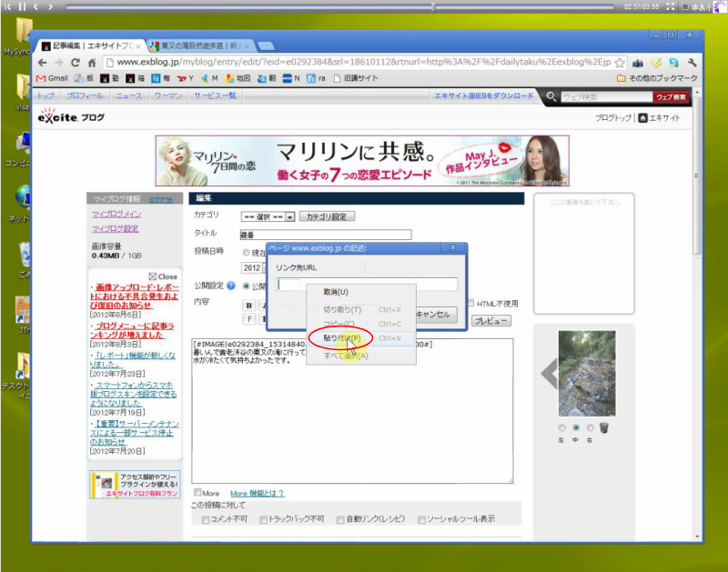Select the 公開 radio button
Screen dimensions: 728x572
click(x=246, y=286)
